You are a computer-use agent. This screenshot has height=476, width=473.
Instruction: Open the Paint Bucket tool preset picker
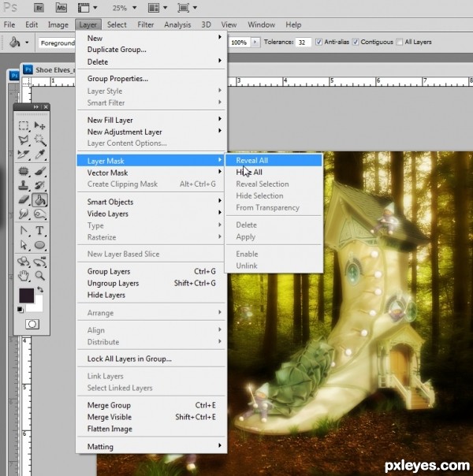[27, 43]
